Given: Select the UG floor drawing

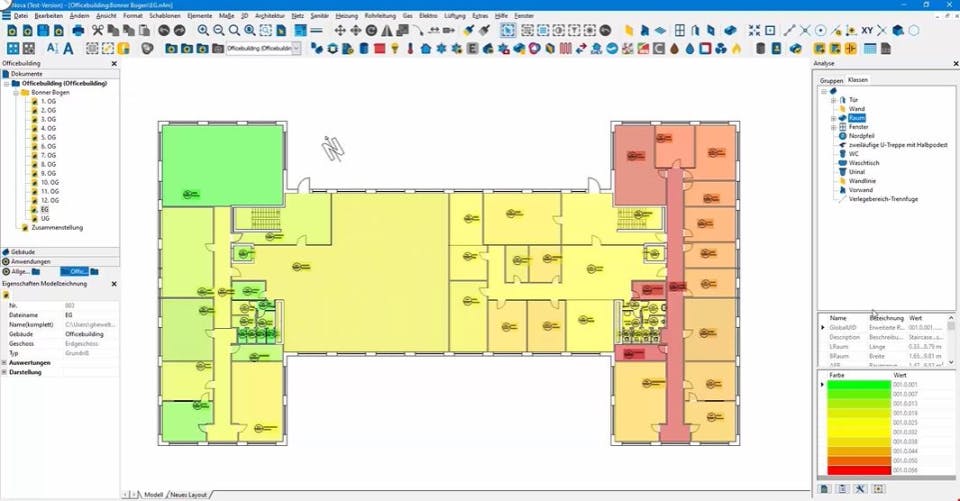Looking at the screenshot, I should (45, 218).
